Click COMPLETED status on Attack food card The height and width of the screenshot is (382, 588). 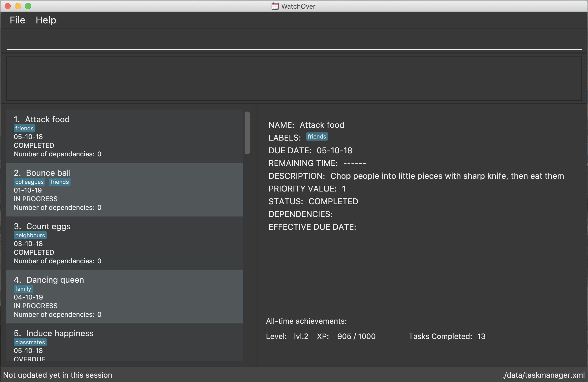[x=34, y=145]
